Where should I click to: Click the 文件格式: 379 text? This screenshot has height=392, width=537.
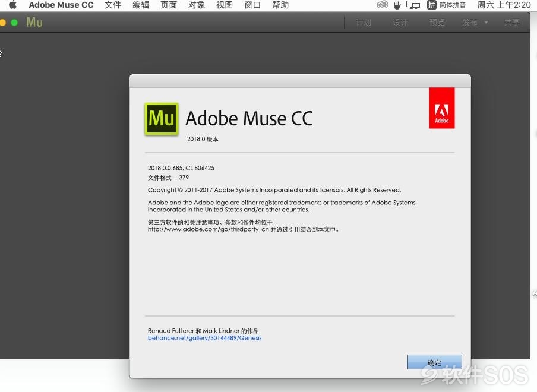(x=168, y=178)
